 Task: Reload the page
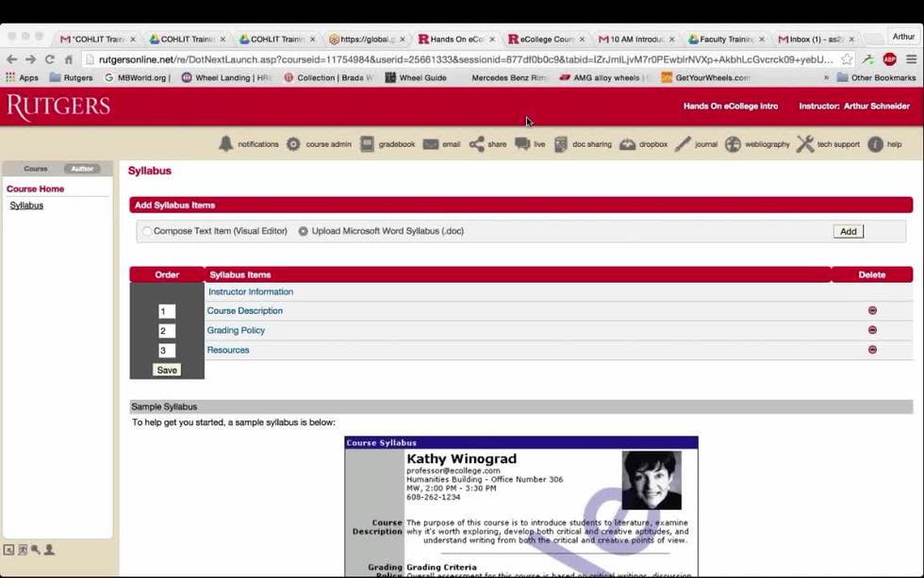(x=50, y=59)
